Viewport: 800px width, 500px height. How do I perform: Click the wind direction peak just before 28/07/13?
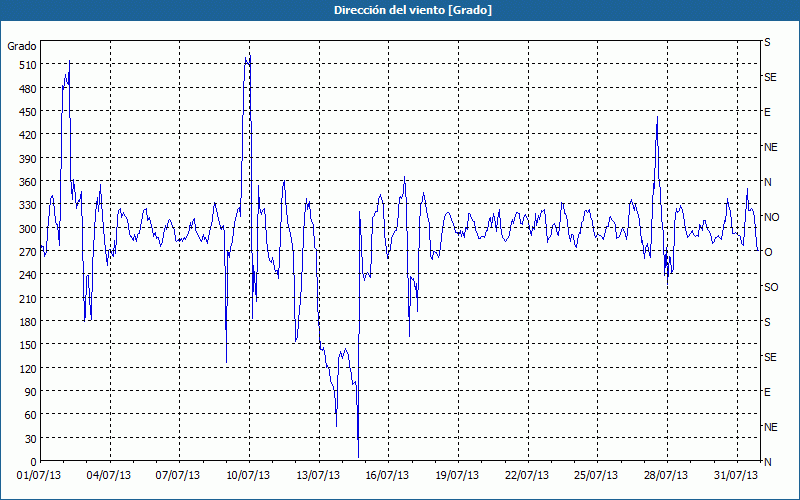tap(657, 117)
